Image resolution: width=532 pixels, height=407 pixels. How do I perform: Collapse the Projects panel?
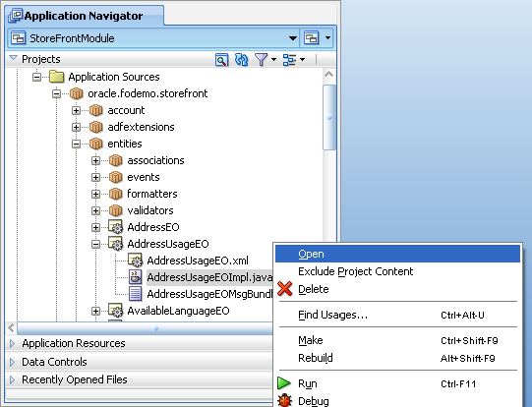pos(13,58)
